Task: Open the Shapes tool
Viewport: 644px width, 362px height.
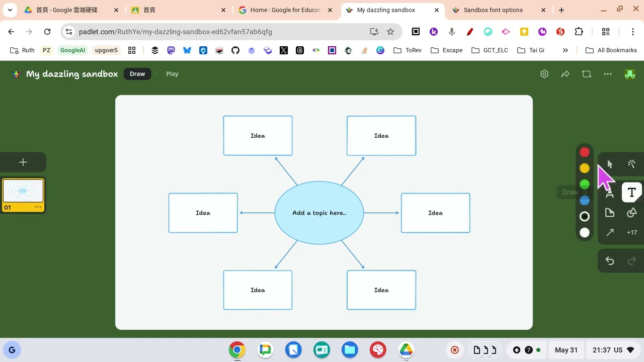Action: (632, 213)
